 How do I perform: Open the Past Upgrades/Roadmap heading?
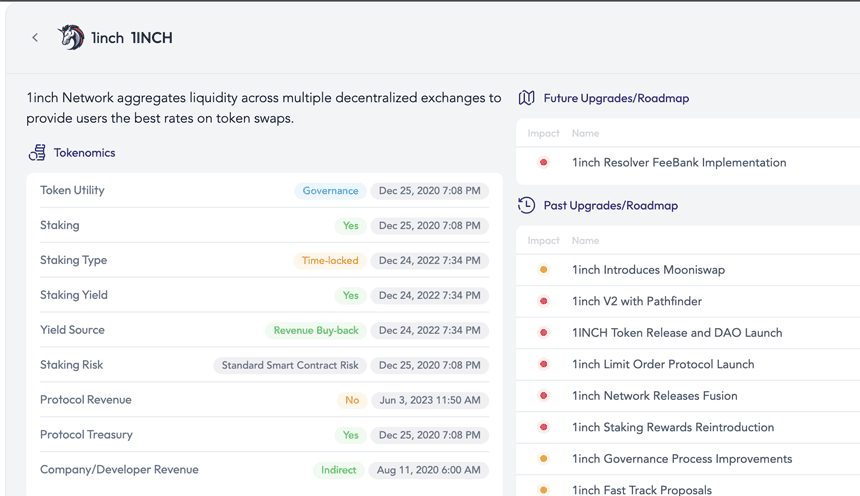[610, 205]
